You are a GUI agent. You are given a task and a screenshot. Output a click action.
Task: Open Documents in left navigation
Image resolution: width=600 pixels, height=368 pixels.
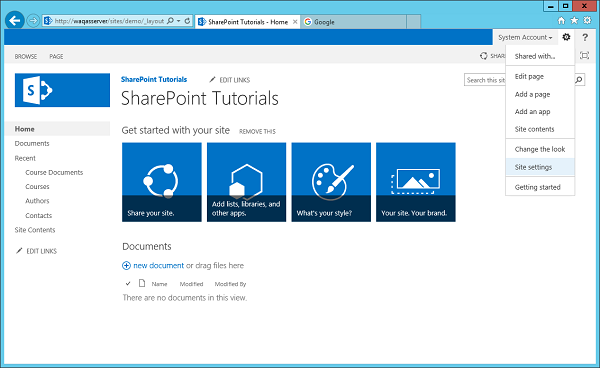click(32, 143)
